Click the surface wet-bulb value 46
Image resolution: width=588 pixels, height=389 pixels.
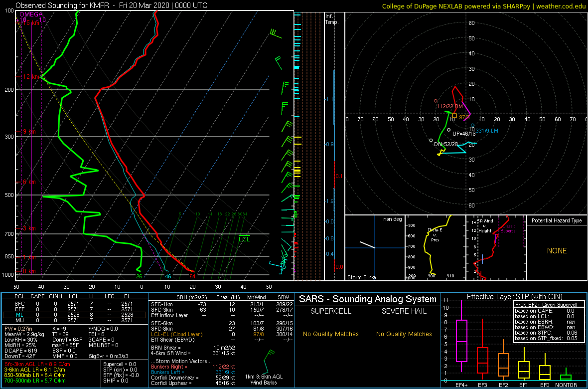click(x=168, y=277)
